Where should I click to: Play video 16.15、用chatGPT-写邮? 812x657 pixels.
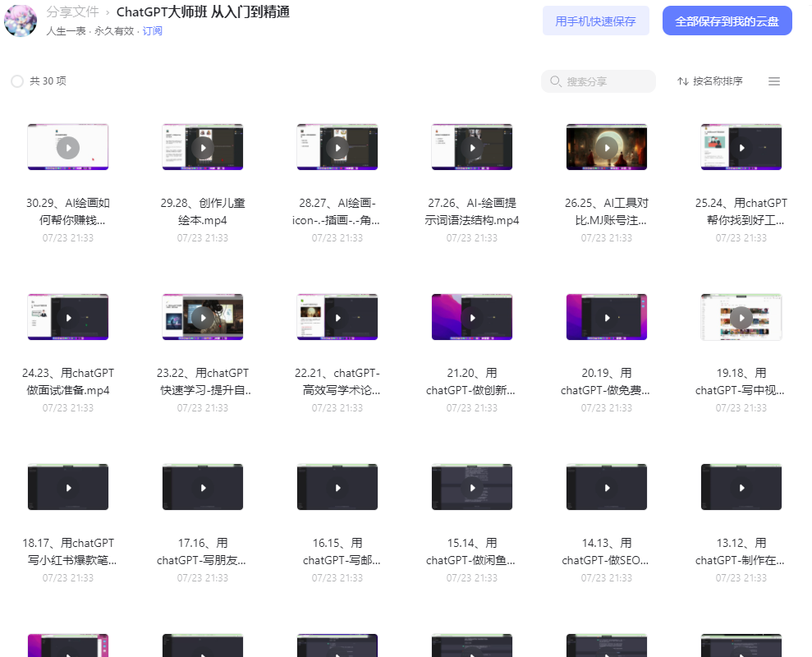337,487
